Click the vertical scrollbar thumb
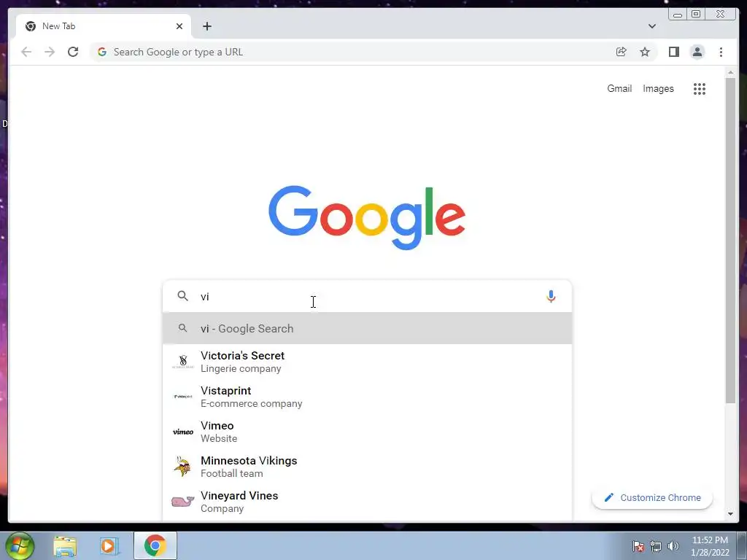The height and width of the screenshot is (560, 747). point(730,241)
